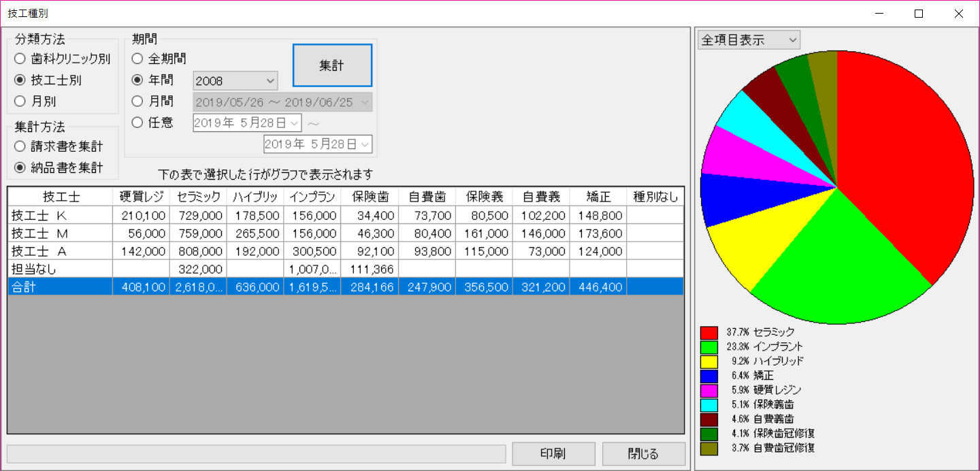Select 月間 period radio option
The height and width of the screenshot is (471, 980).
click(137, 101)
